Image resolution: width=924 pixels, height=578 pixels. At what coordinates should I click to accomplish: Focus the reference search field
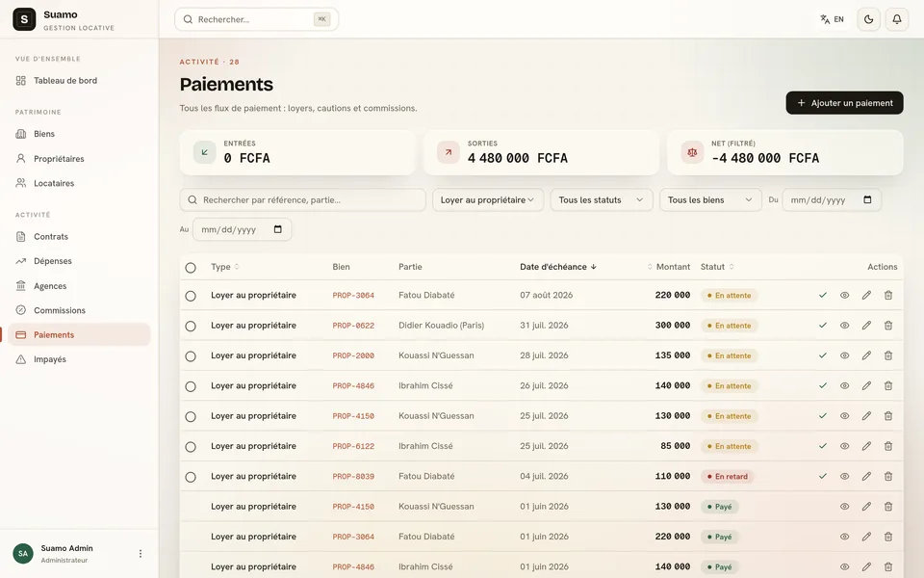tap(302, 200)
